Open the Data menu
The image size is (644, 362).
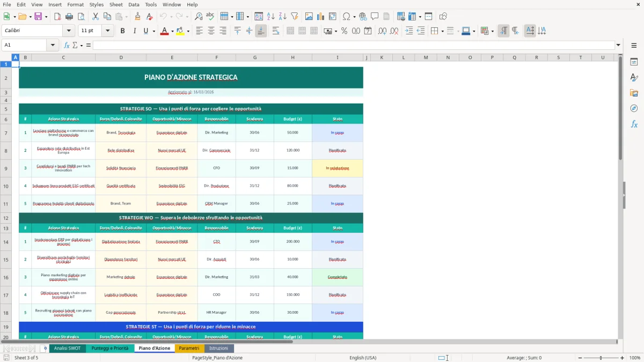[x=134, y=4]
